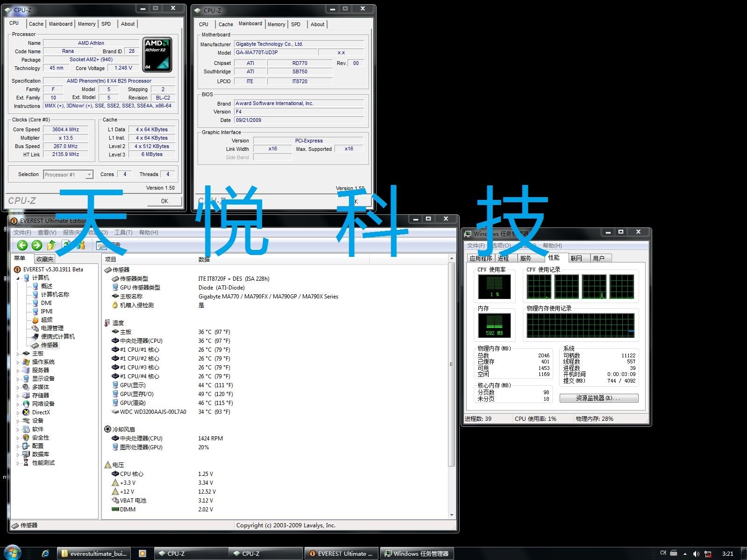Click the EVEREST sensor list vertical scrollbar
Viewport: 747px width, 560px height.
[x=451, y=364]
